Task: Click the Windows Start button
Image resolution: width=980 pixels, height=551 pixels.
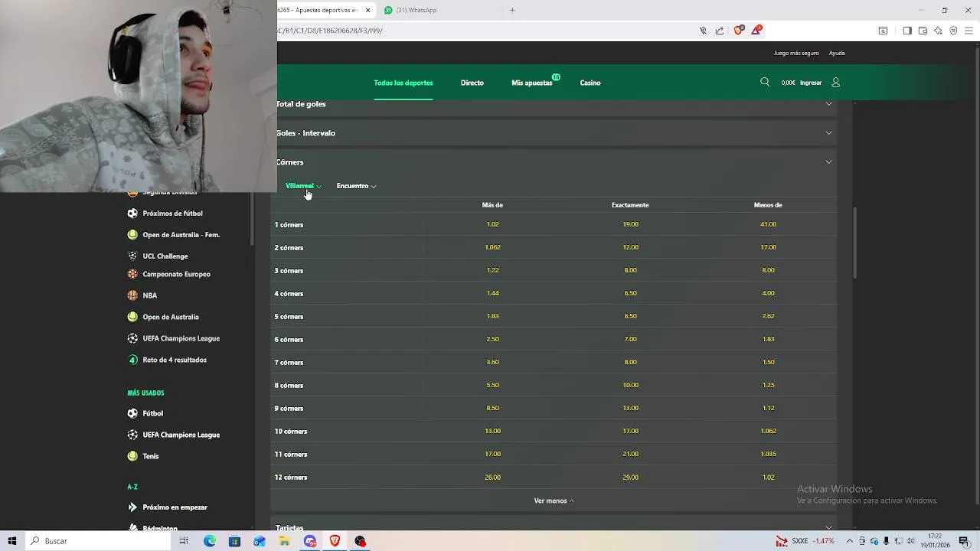Action: (12, 541)
